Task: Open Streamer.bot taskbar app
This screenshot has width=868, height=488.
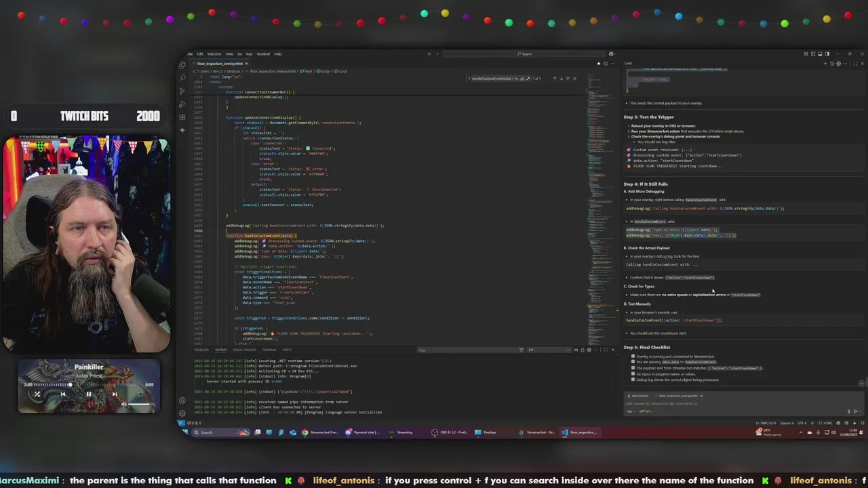Action: (x=536, y=432)
